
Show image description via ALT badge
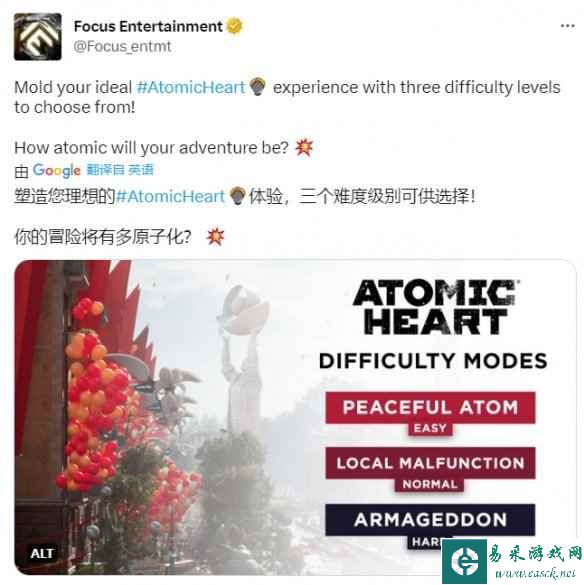(x=43, y=553)
